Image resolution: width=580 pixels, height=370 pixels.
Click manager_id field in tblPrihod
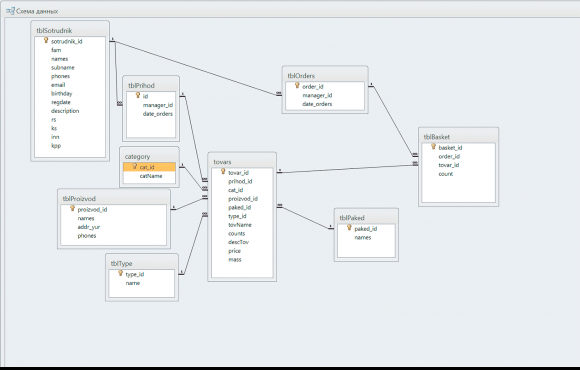coord(158,105)
